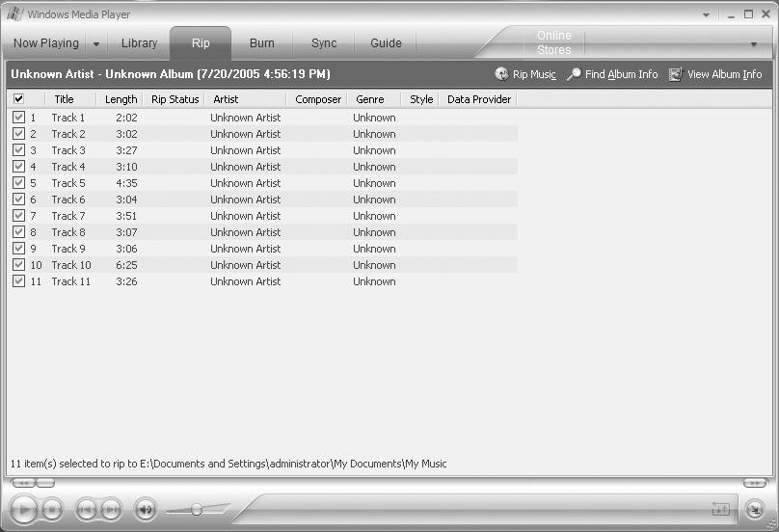Viewport: 779px width, 532px height.
Task: Sort by the Title column header
Action: (64, 99)
